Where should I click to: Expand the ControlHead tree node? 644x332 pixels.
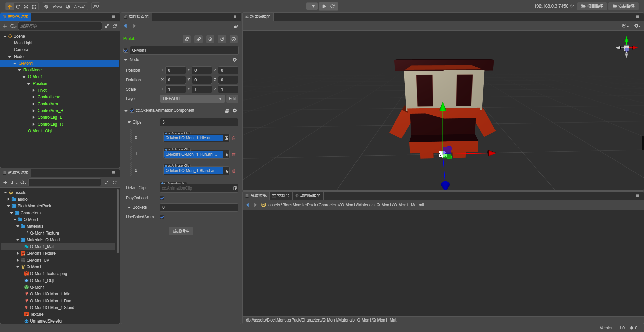pyautogui.click(x=34, y=97)
